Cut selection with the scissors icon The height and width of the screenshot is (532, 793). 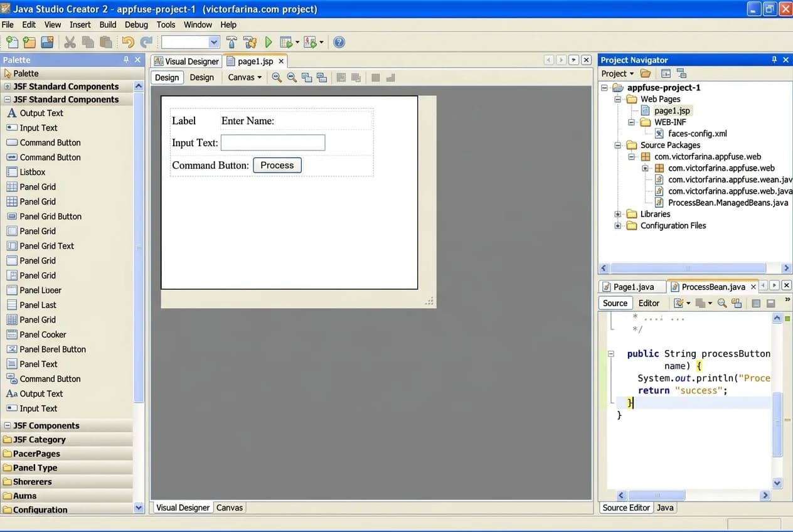point(70,42)
